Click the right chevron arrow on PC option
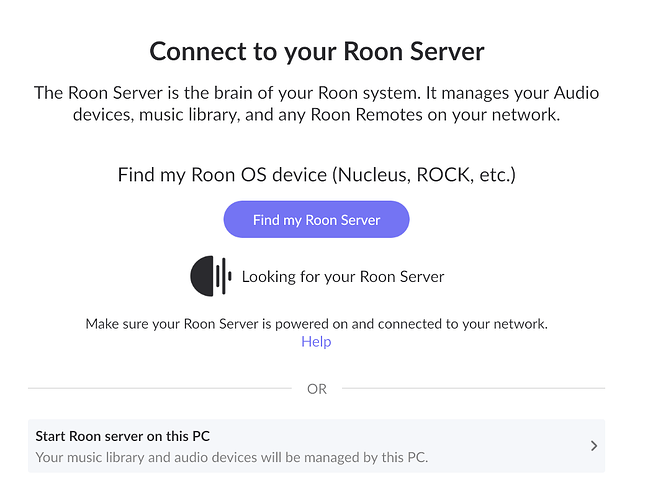Viewport: 658px width, 499px height. pos(593,446)
